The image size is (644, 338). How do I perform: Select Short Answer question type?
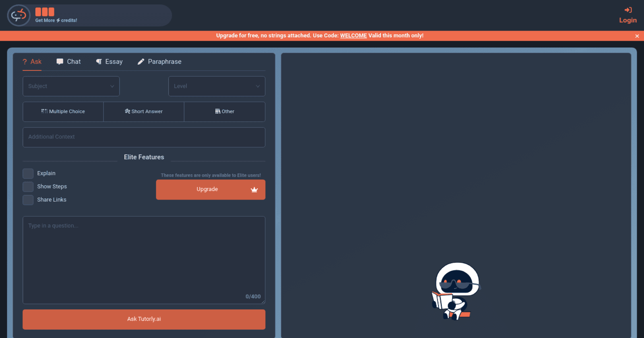[144, 111]
